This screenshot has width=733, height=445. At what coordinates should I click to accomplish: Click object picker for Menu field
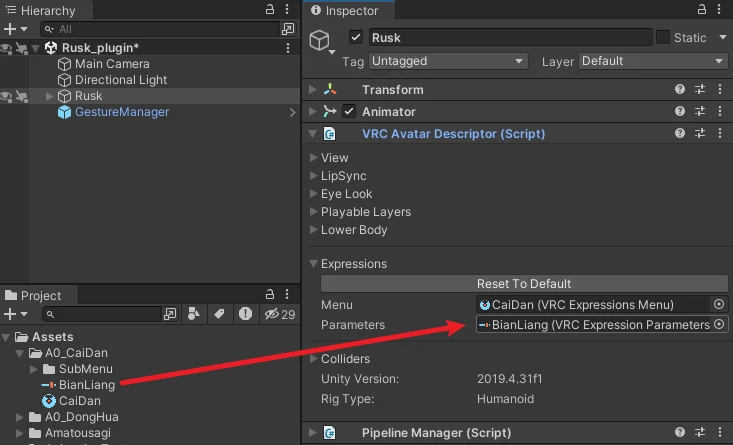[x=718, y=305]
